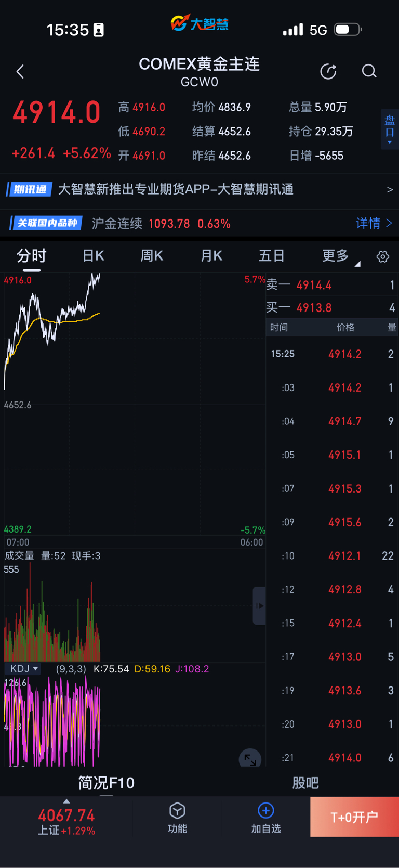
Task: Tap the 成交量 volume bar chart
Action: [x=135, y=611]
